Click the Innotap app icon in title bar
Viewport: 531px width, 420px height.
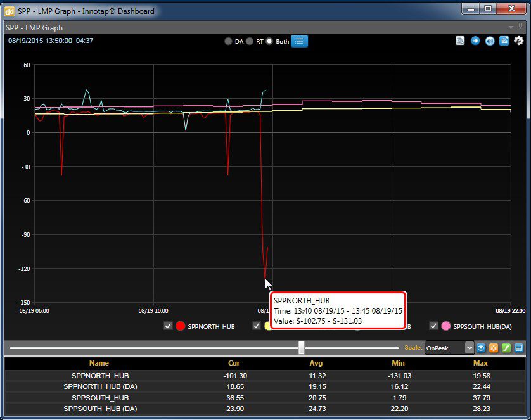coord(10,11)
